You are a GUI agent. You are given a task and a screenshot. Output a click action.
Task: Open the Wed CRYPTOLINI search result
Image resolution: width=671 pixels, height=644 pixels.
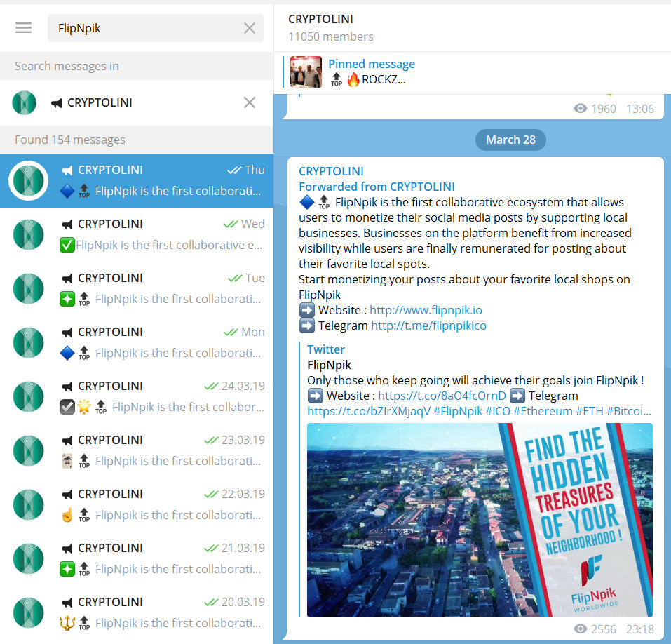(137, 234)
